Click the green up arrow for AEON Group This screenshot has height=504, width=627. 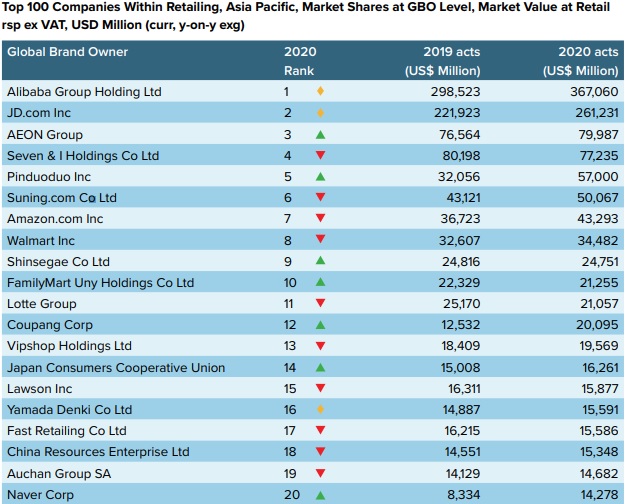[x=320, y=134]
